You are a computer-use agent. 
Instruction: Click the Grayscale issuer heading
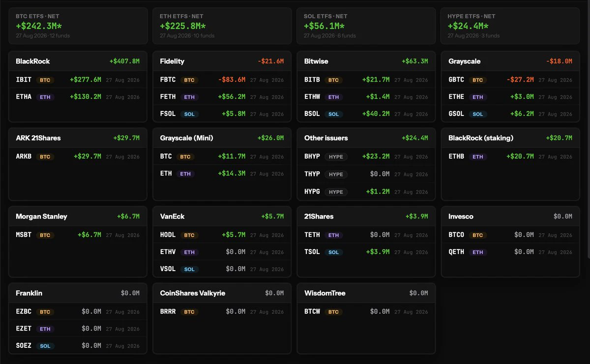tap(465, 61)
